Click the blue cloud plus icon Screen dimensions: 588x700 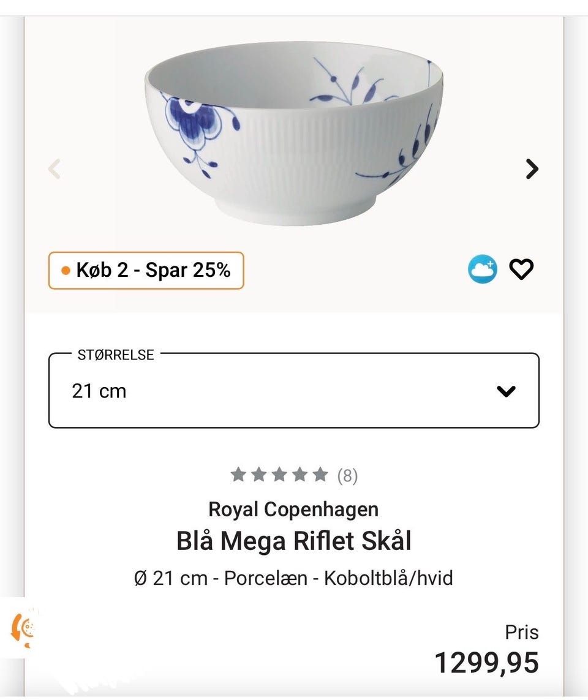483,269
